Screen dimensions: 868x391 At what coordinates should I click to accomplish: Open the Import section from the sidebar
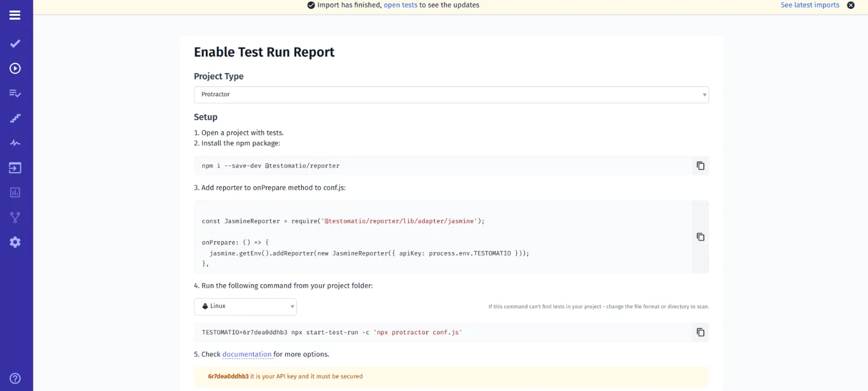coord(15,167)
